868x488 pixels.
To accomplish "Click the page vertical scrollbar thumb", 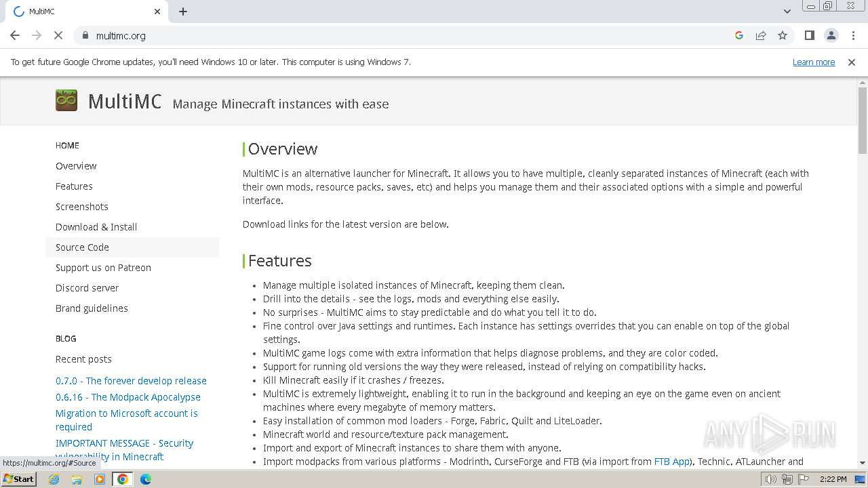I will (862, 121).
